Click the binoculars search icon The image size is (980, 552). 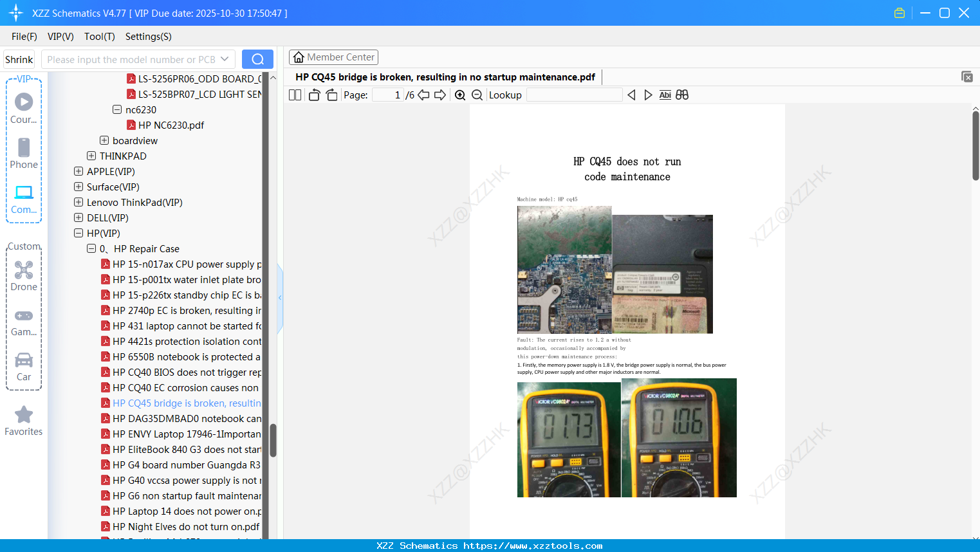682,95
